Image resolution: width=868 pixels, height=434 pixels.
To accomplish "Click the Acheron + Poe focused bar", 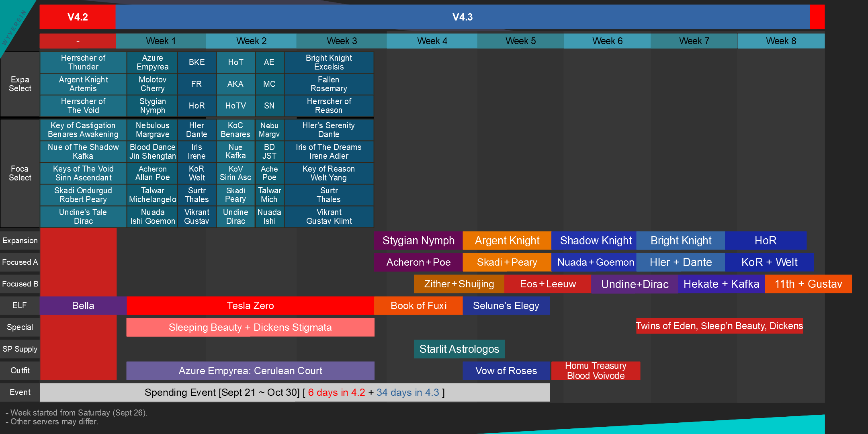I will (x=418, y=262).
